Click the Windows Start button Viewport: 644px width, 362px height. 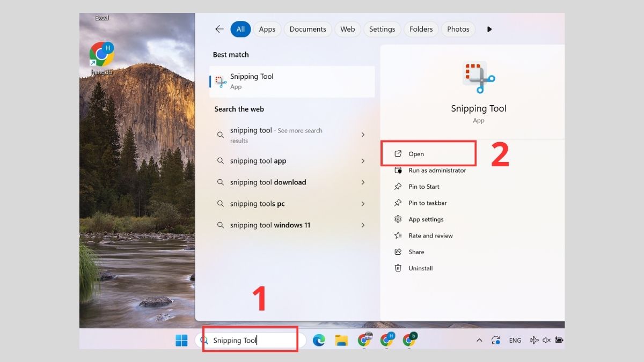coord(181,339)
